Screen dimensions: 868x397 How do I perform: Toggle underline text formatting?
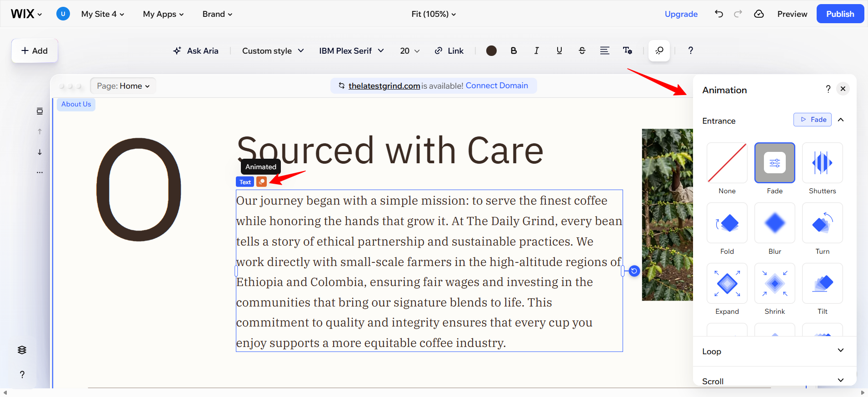pos(559,50)
